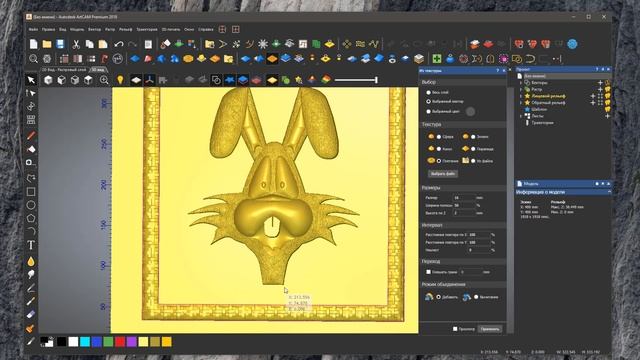640x360 pixels.
Task: Select the Вычитание combine mode radio
Action: click(x=476, y=297)
